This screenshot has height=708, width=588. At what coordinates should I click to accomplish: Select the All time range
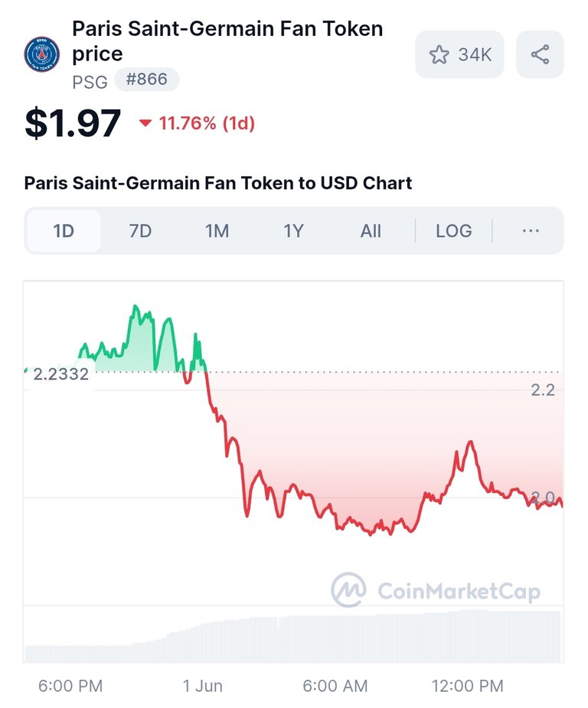(x=371, y=230)
